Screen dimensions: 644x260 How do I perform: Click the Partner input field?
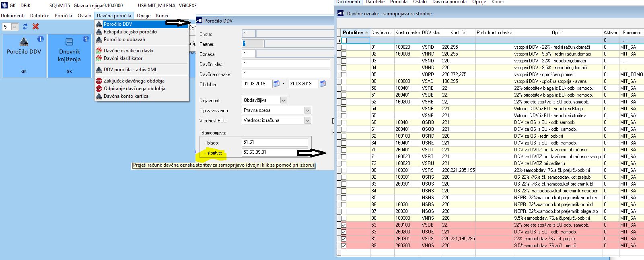tap(253, 43)
